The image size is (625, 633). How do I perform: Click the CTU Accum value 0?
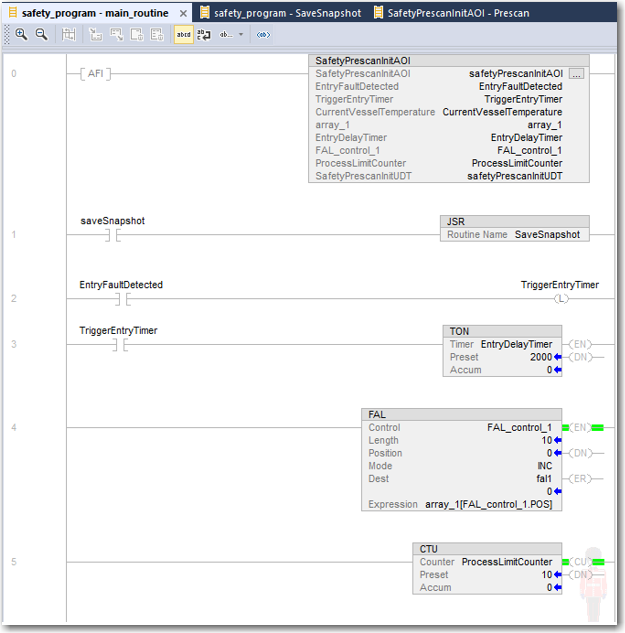[x=549, y=587]
